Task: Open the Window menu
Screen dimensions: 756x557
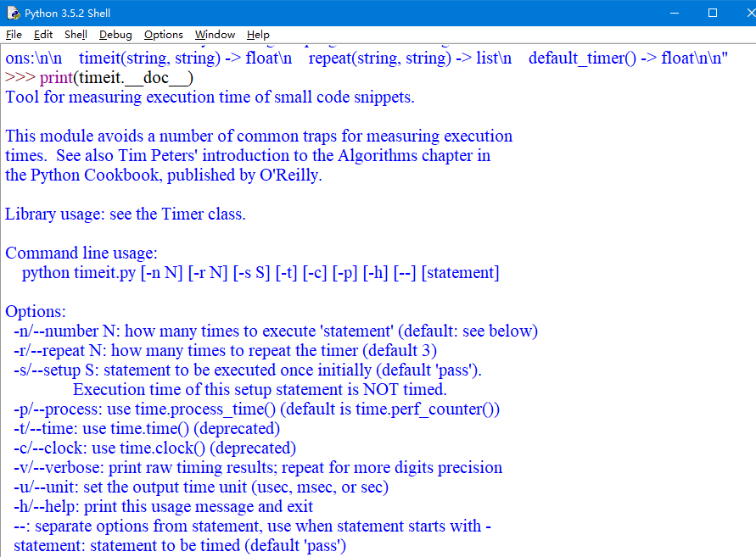Action: coord(215,35)
